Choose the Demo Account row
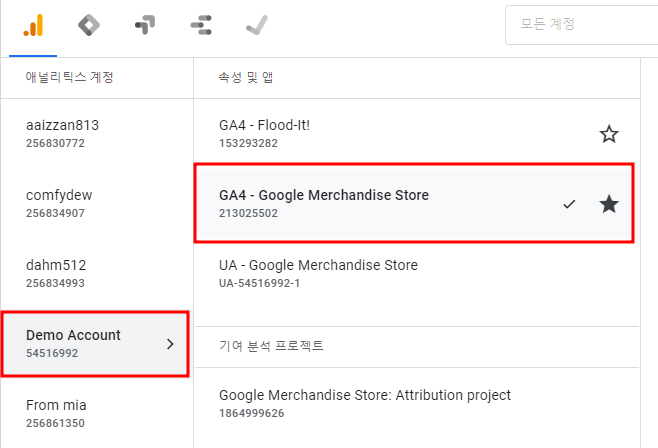Image resolution: width=658 pixels, height=448 pixels. pyautogui.click(x=95, y=344)
